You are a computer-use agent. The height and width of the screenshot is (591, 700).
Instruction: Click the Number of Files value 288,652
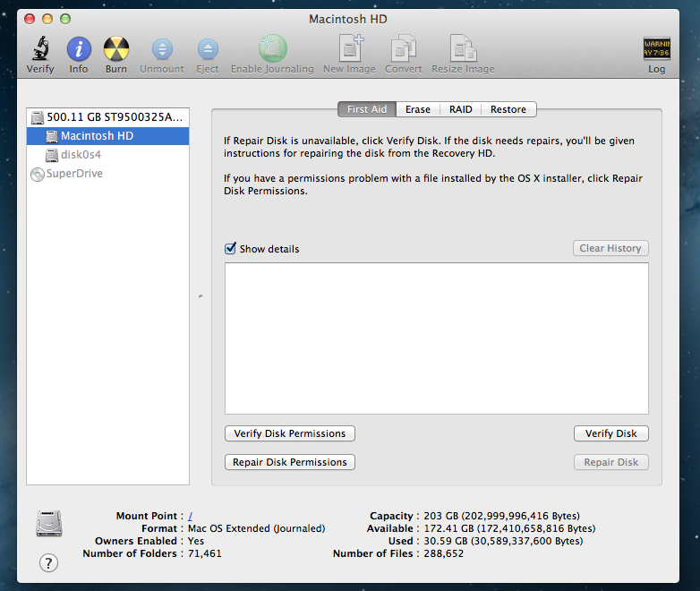pos(444,553)
